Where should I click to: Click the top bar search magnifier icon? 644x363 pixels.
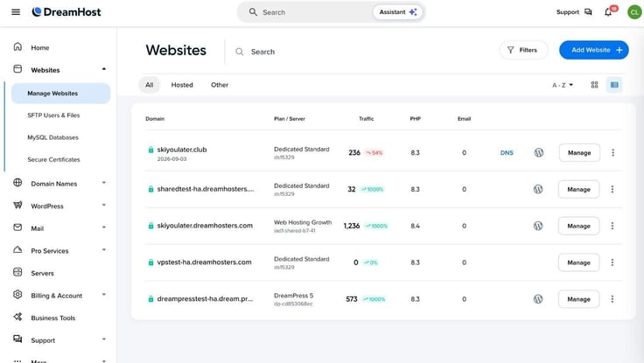coord(253,12)
